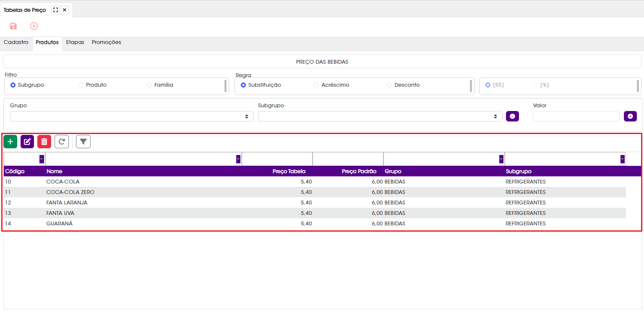Click 5,40 price in the FANTA LARANJA row
Image resolution: width=644 pixels, height=315 pixels.
click(x=306, y=203)
